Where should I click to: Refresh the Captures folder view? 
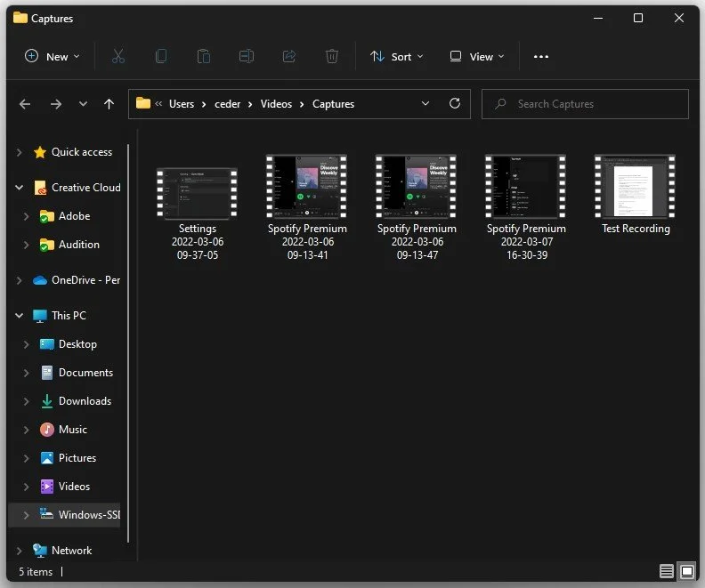[x=455, y=104]
